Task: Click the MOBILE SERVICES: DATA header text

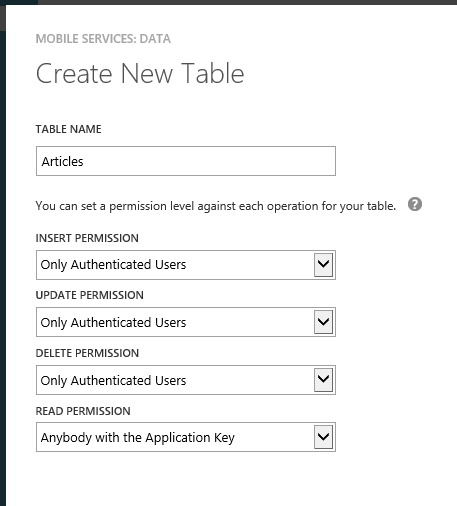Action: [103, 39]
